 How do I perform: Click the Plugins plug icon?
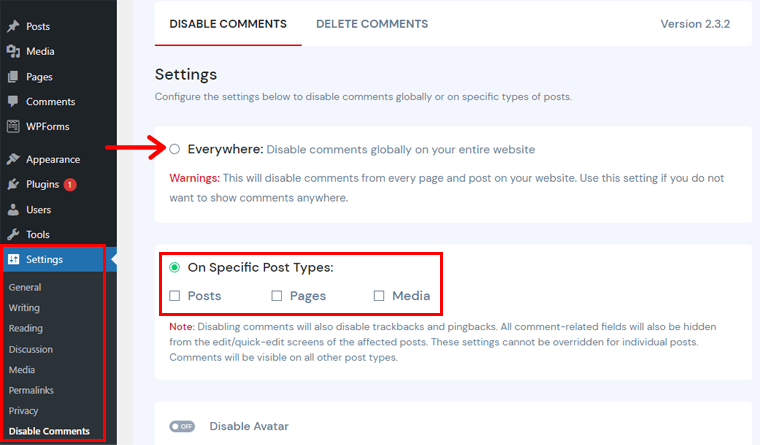click(x=13, y=184)
